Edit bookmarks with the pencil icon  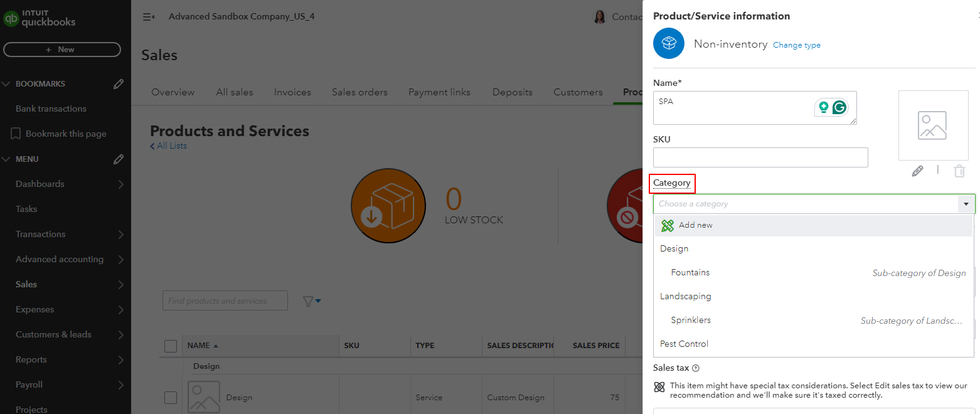coord(119,84)
